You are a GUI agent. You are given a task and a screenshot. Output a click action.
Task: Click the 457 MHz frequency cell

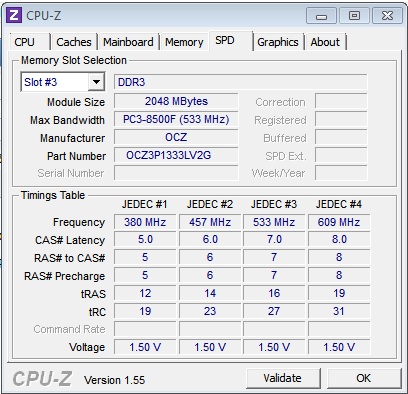(210, 222)
